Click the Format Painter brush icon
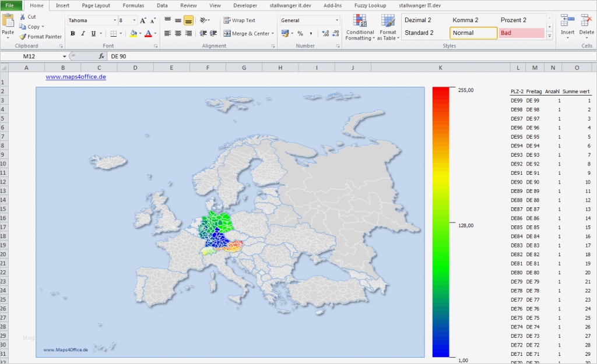597x364 pixels. point(23,37)
